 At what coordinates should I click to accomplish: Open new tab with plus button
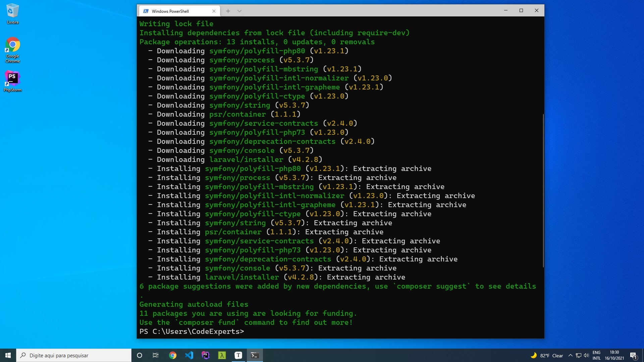coord(228,11)
